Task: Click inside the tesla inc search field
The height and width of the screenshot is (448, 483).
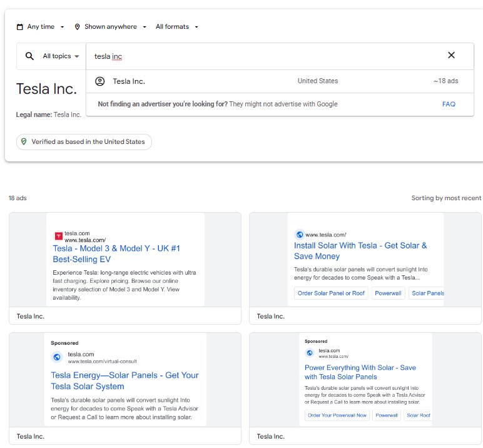Action: [250, 56]
